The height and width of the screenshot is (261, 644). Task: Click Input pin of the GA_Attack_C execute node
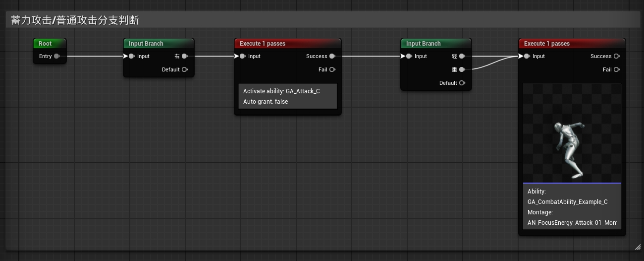point(243,56)
